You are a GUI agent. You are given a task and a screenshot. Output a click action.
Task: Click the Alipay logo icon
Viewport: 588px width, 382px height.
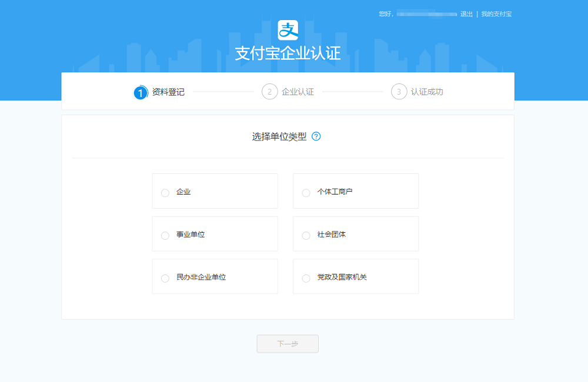(x=288, y=30)
